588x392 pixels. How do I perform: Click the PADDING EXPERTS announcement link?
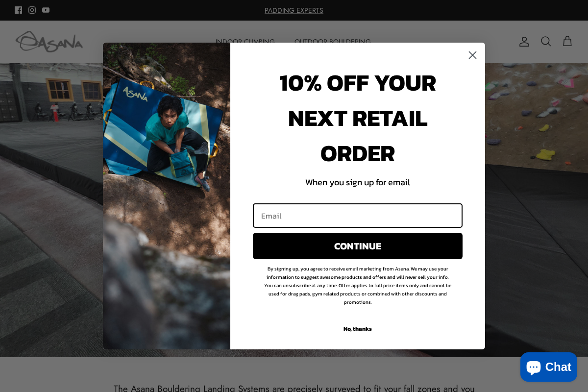pyautogui.click(x=294, y=10)
